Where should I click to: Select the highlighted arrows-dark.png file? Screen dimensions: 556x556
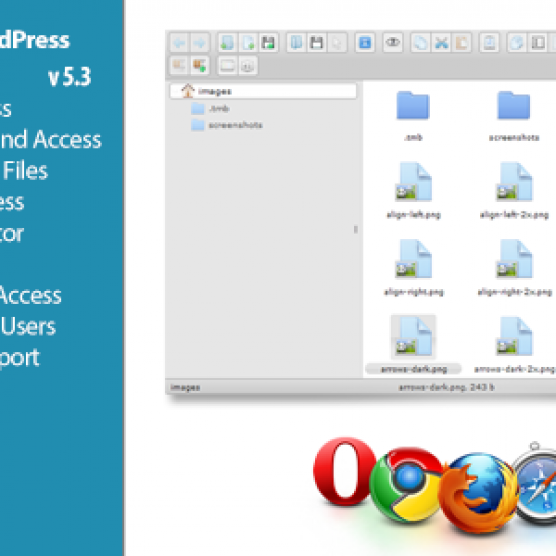click(x=413, y=345)
